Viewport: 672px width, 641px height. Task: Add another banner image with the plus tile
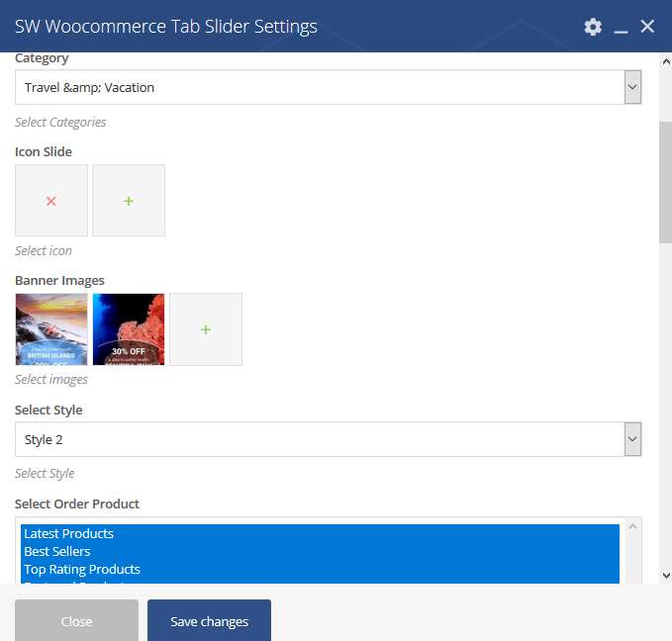tap(206, 329)
